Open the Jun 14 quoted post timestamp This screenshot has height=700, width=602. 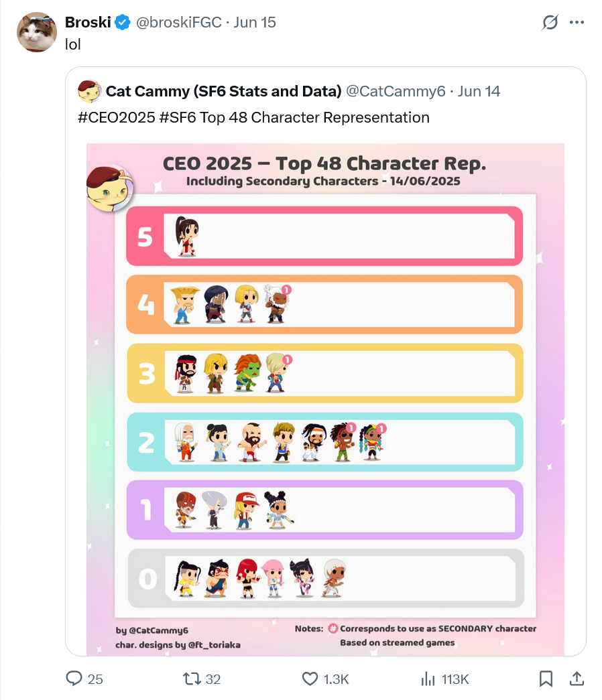[x=479, y=91]
